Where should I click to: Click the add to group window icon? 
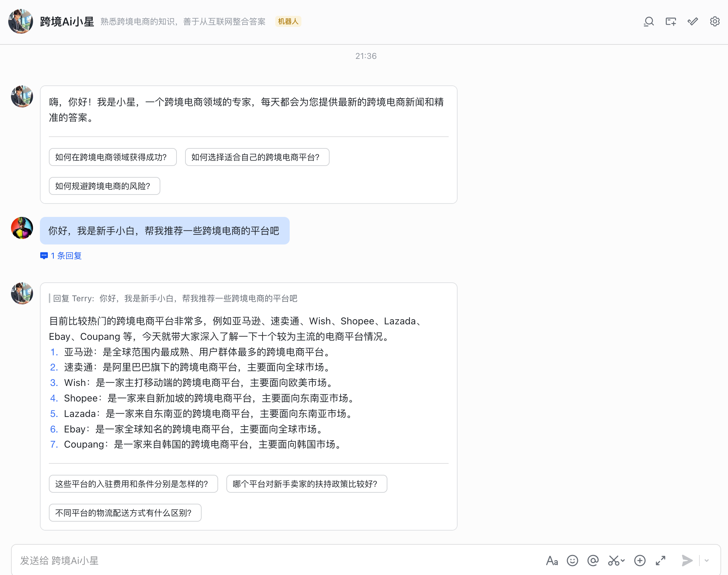pos(671,22)
